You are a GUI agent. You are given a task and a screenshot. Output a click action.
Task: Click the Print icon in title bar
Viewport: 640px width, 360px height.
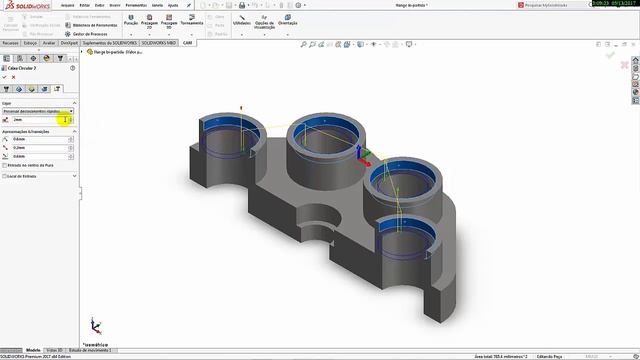(242, 5)
